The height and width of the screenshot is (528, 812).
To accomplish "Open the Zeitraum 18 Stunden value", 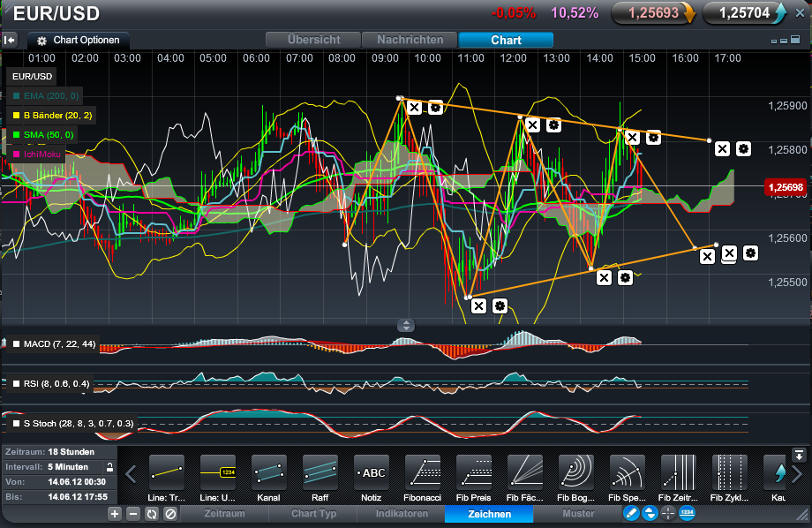I will 71,452.
